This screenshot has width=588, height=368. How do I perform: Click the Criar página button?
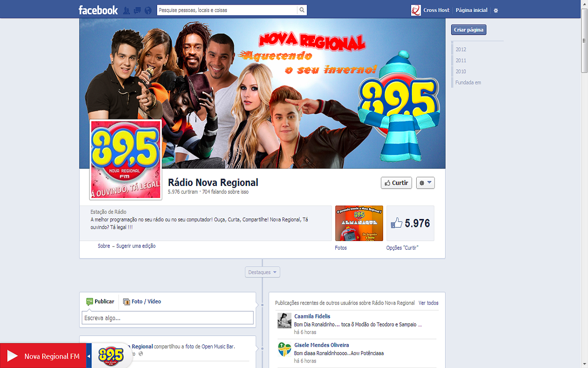pos(469,30)
